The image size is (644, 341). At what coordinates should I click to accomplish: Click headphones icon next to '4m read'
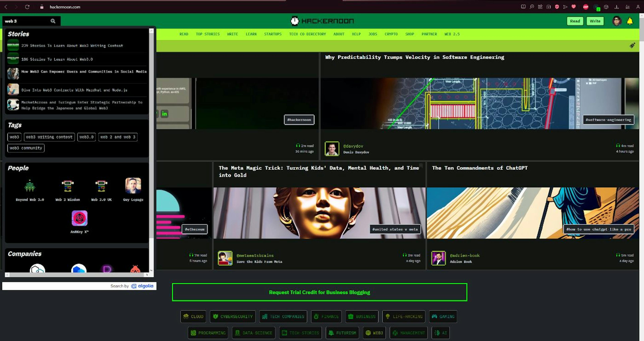coord(618,145)
